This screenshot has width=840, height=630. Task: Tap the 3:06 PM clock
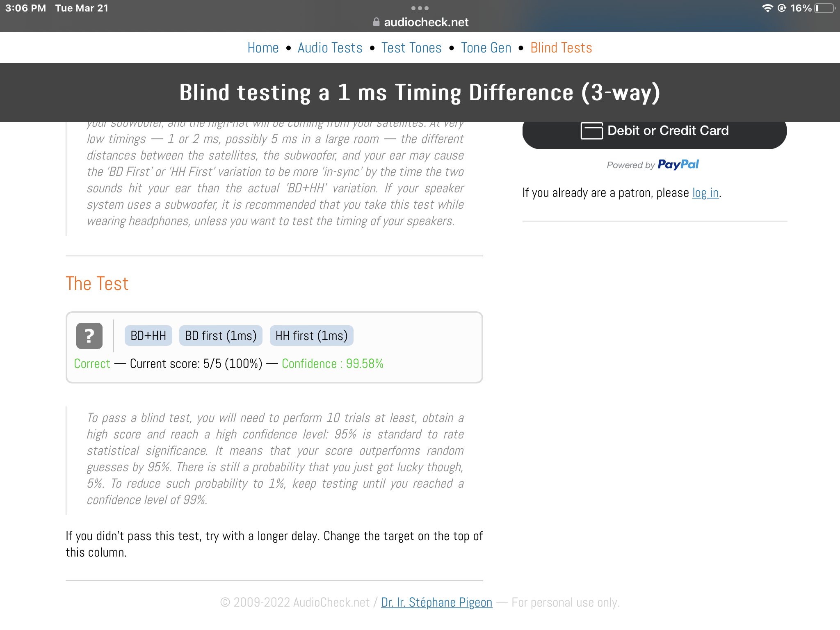point(25,8)
